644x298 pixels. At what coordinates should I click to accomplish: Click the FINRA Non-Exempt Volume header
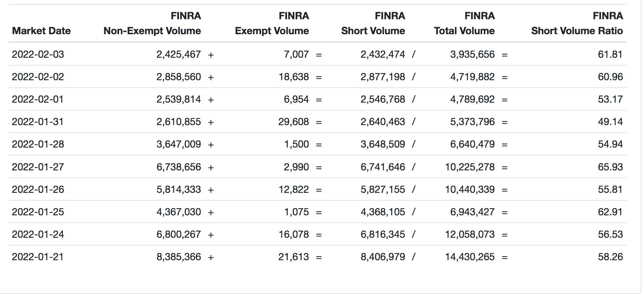click(152, 24)
